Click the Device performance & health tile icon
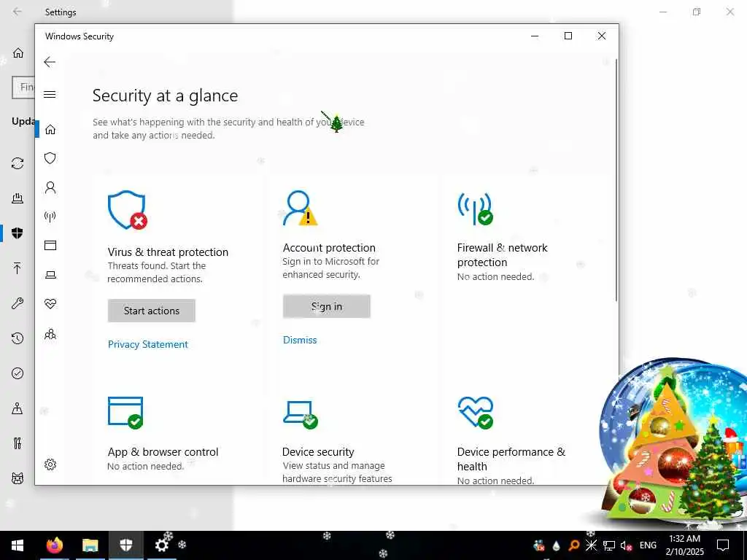 (476, 413)
